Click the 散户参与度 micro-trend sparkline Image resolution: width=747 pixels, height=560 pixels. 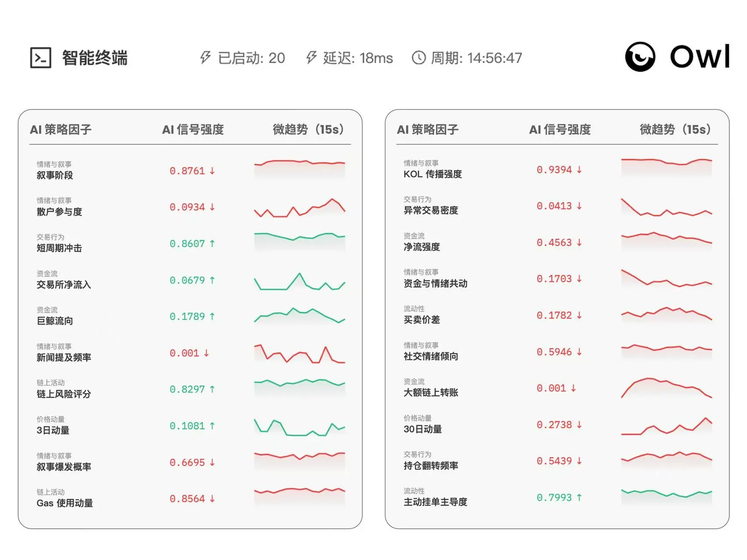pyautogui.click(x=300, y=208)
